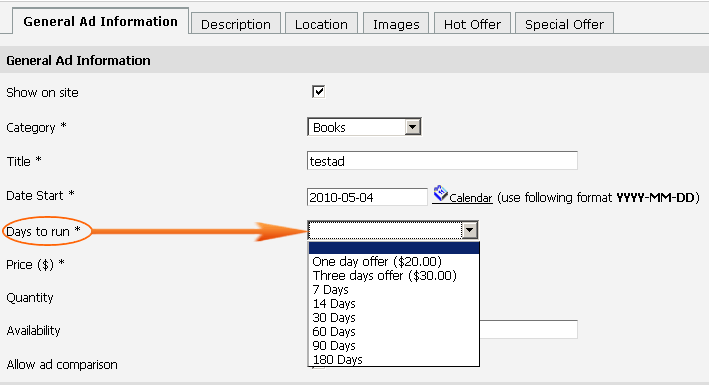Click the Title field containing testad
This screenshot has height=385, width=710.
click(442, 161)
